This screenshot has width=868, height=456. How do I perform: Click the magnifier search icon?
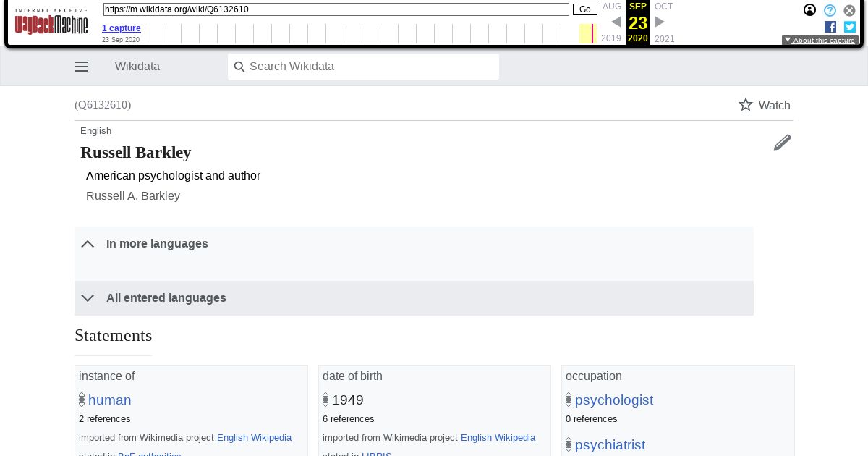[x=239, y=67]
